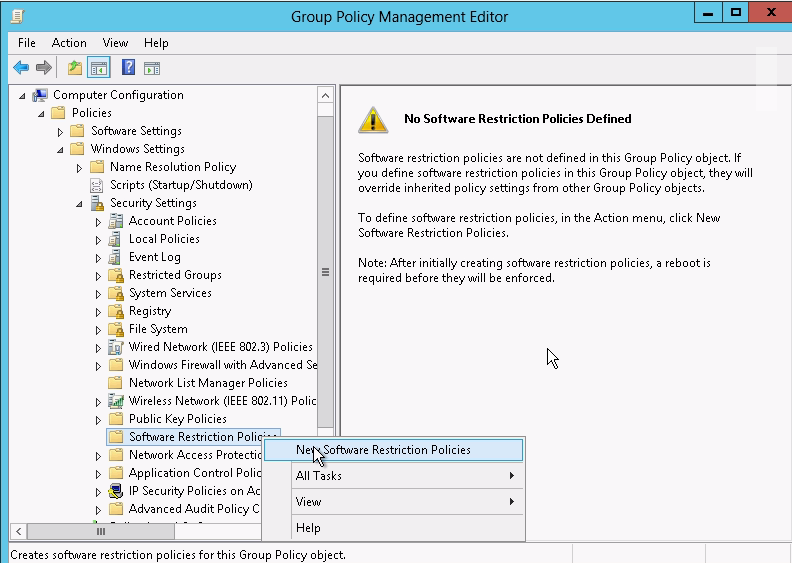Expand the Name Resolution Policy node

(x=79, y=168)
